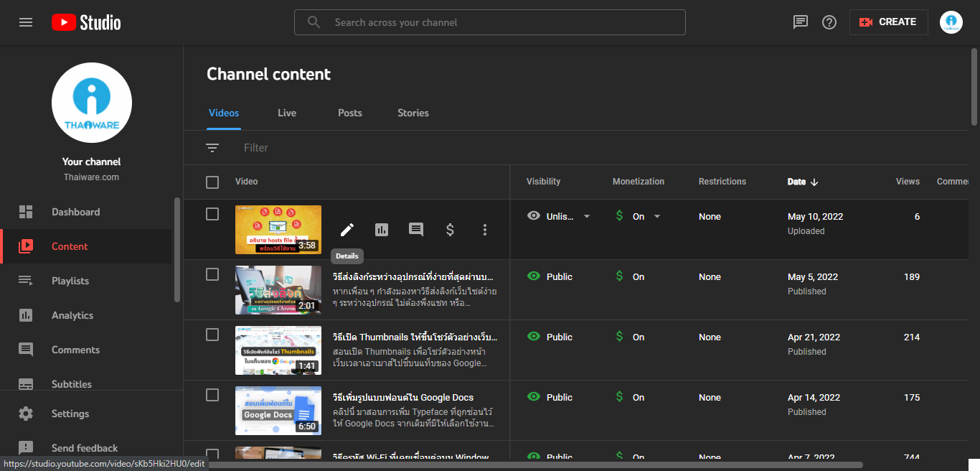This screenshot has width=980, height=471.
Task: Go to Playlists in the sidebar
Action: coord(70,281)
